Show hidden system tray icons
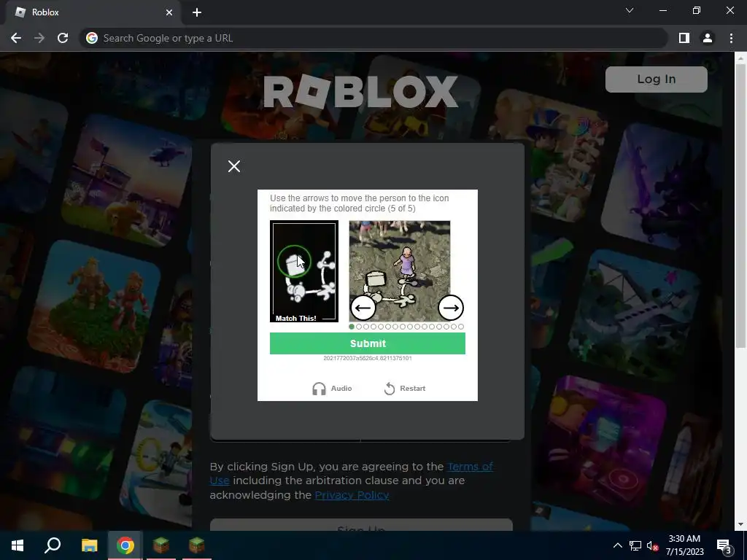747x560 pixels. coord(617,545)
